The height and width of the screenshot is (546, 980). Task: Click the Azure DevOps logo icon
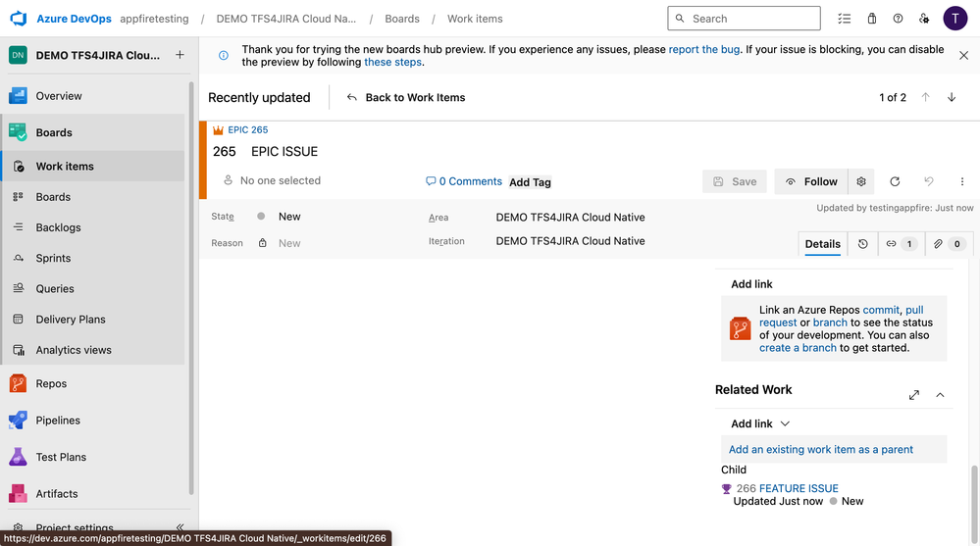(19, 18)
